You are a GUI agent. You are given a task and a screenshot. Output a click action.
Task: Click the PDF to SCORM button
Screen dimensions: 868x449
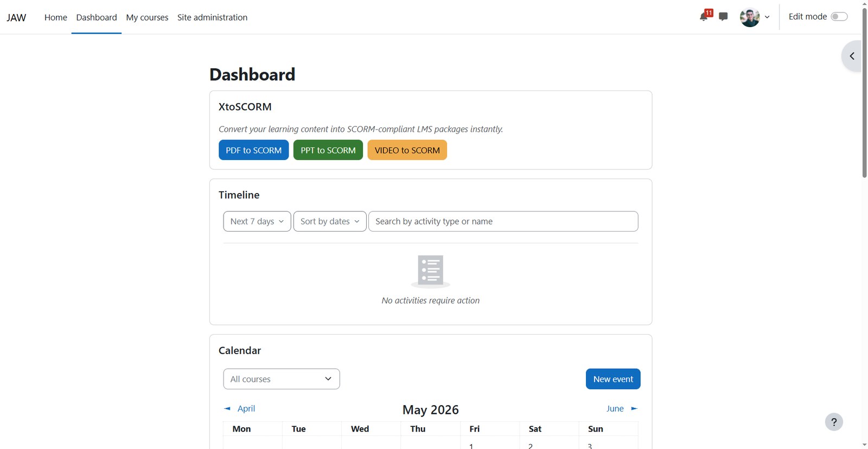pos(253,150)
